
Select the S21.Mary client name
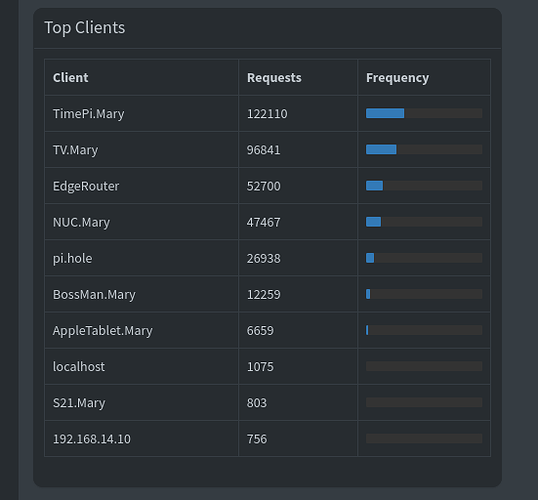79,403
